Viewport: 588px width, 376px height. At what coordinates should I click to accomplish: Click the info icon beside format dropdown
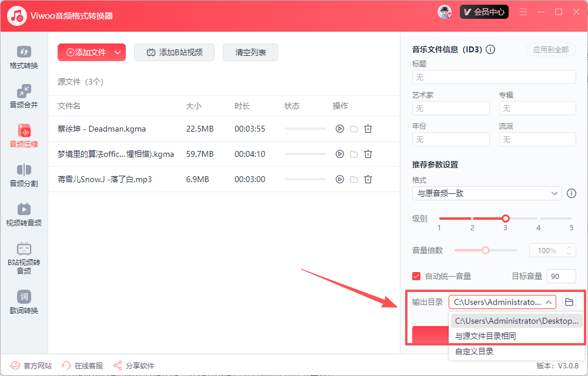coord(571,193)
